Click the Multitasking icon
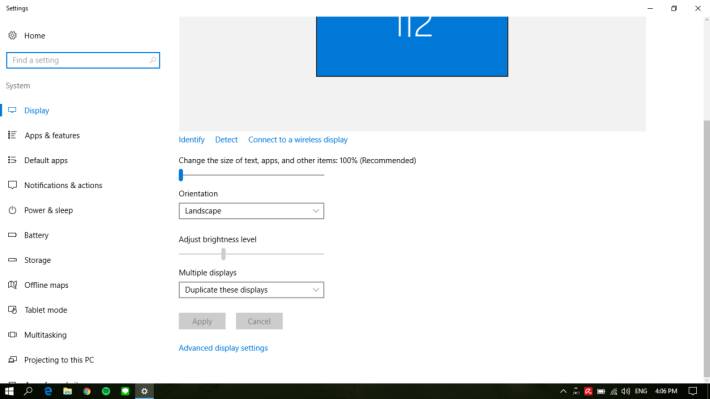 [x=12, y=335]
